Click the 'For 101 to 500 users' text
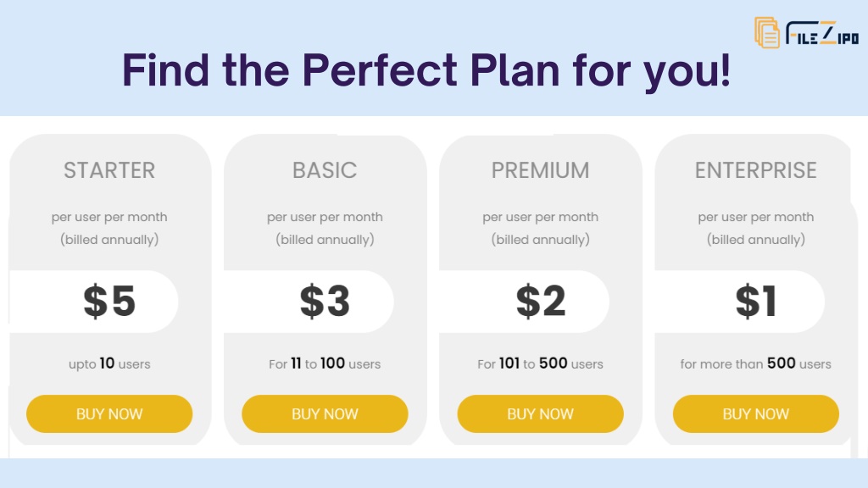Image resolution: width=868 pixels, height=488 pixels. [540, 363]
